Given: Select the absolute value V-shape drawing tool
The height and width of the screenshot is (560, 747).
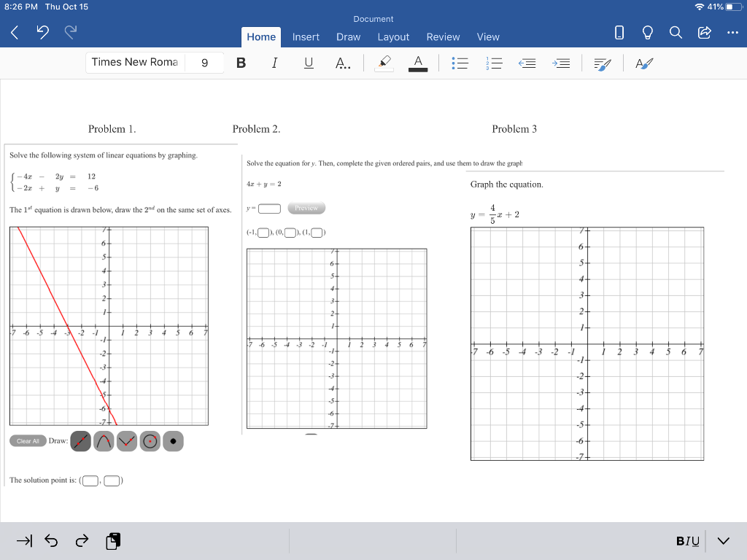Looking at the screenshot, I should click(127, 441).
